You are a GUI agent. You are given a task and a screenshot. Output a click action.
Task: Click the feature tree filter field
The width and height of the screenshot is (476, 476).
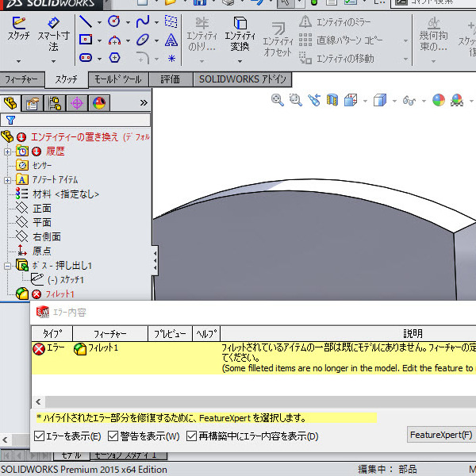coord(75,120)
